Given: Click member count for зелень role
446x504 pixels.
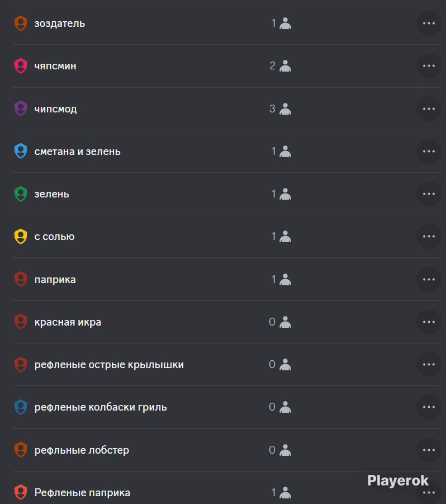Looking at the screenshot, I should [273, 194].
